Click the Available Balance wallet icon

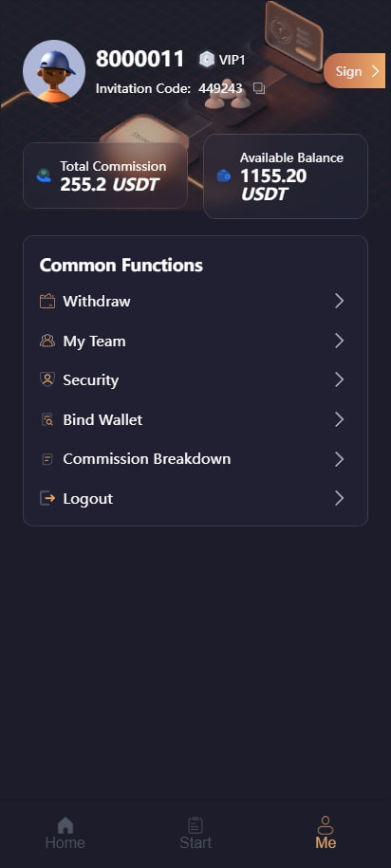224,176
